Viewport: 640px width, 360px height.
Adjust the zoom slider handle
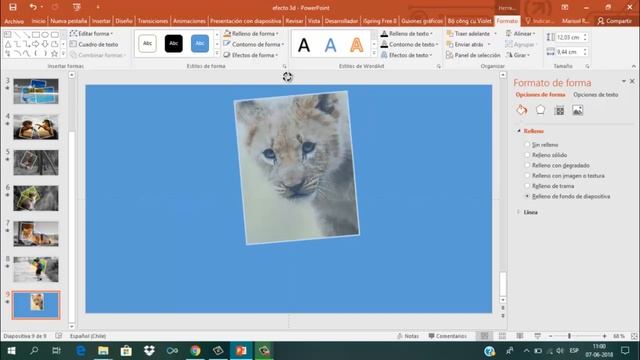[x=569, y=336]
